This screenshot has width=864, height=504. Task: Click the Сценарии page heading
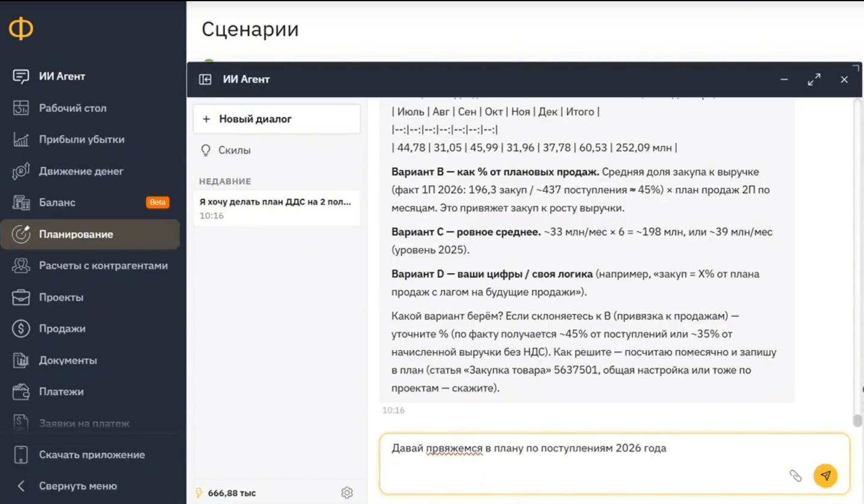click(x=250, y=29)
